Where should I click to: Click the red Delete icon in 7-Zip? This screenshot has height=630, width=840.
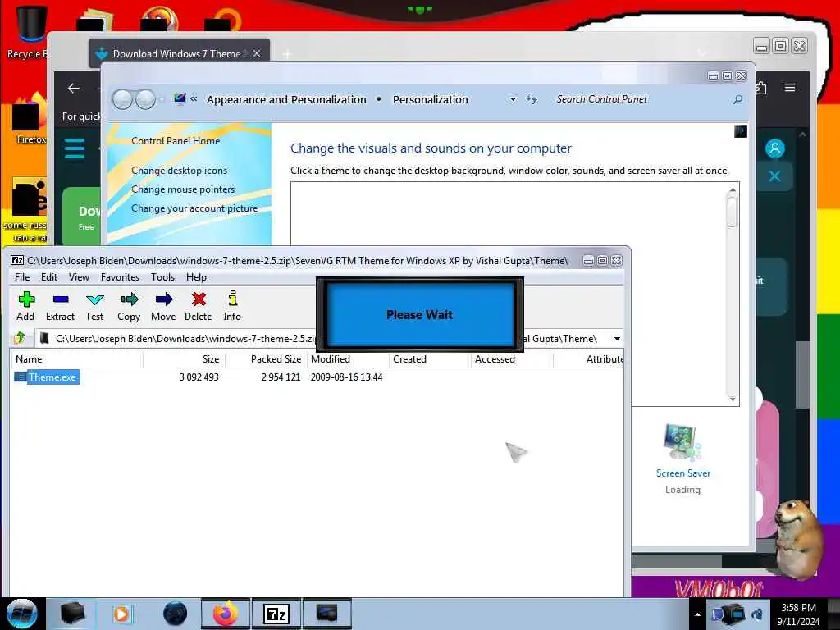pyautogui.click(x=199, y=306)
